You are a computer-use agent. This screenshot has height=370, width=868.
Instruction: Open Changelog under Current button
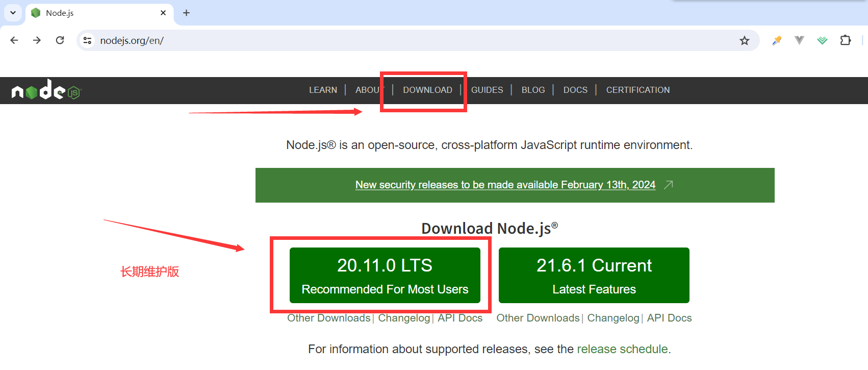[613, 318]
